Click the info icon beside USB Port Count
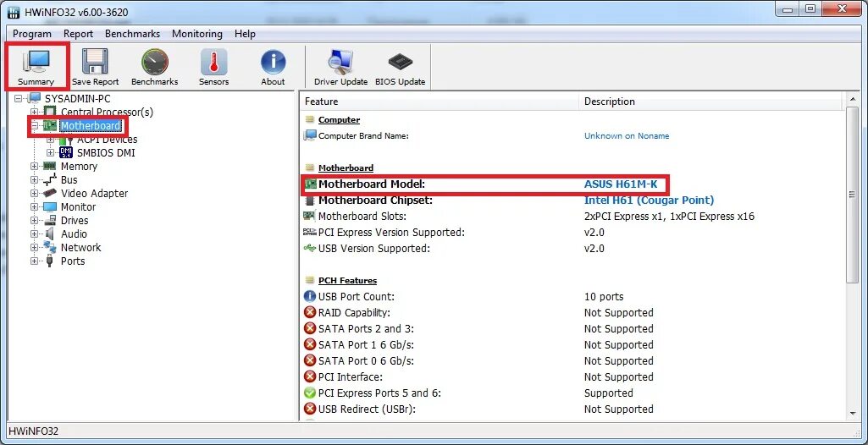Screen dimensions: 868x445 (x=310, y=296)
